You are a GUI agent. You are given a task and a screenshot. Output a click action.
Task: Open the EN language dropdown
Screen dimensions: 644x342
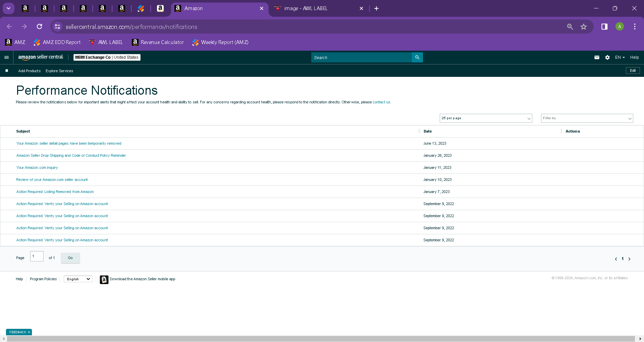620,57
